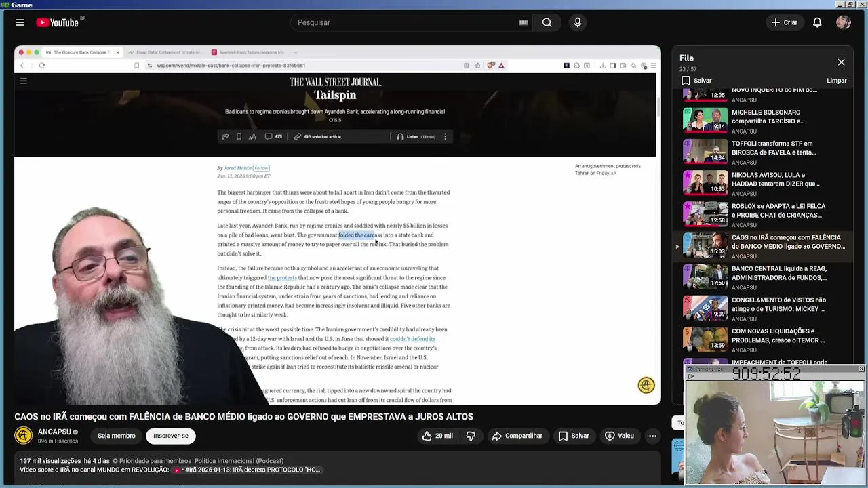This screenshot has height=488, width=868.
Task: Open the YouTube guide hamburger menu
Action: coord(20,22)
